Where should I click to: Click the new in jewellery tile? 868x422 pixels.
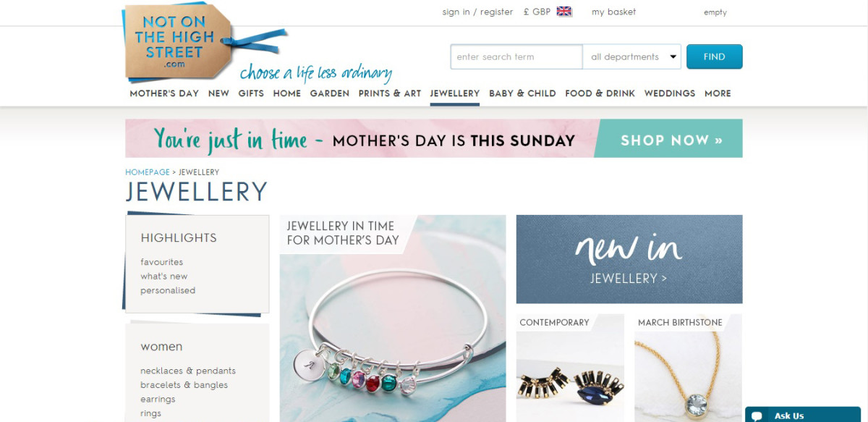coord(629,259)
